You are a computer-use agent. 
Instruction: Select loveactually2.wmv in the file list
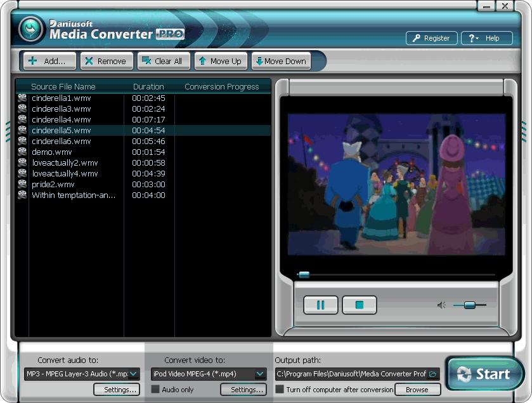[x=143, y=162]
